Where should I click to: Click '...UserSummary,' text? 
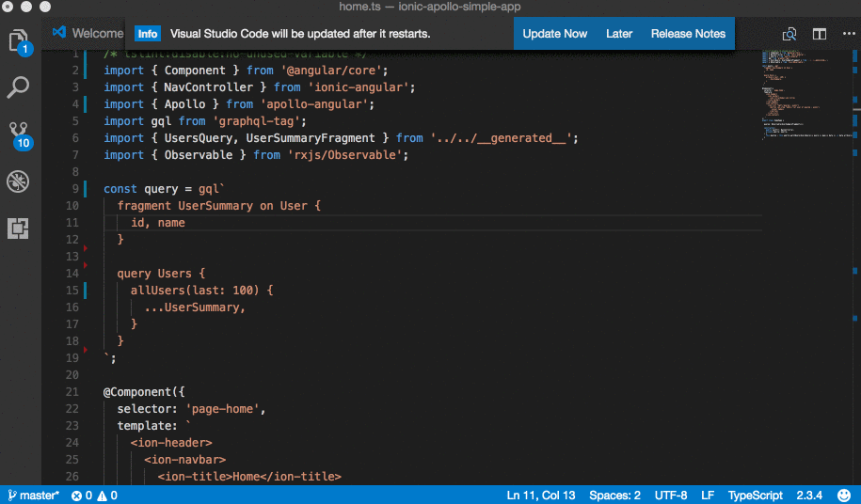click(195, 307)
